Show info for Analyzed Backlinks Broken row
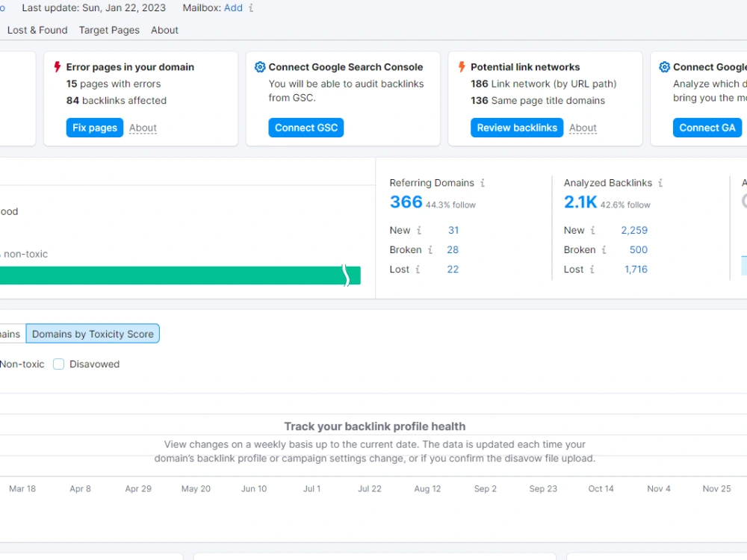The height and width of the screenshot is (560, 747). (x=604, y=250)
